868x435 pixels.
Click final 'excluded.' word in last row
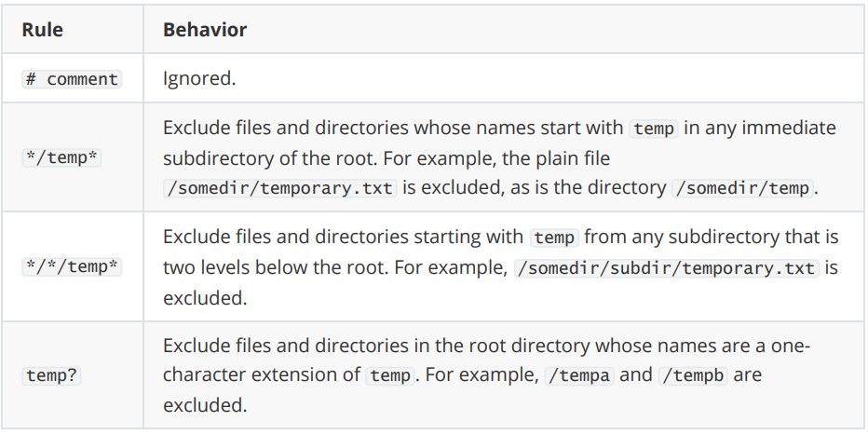pos(205,404)
